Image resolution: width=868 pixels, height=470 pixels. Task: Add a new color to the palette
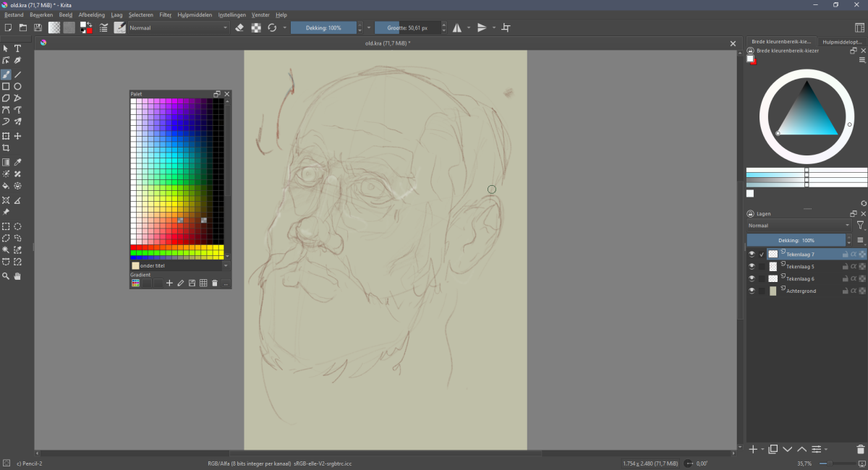[x=169, y=283]
